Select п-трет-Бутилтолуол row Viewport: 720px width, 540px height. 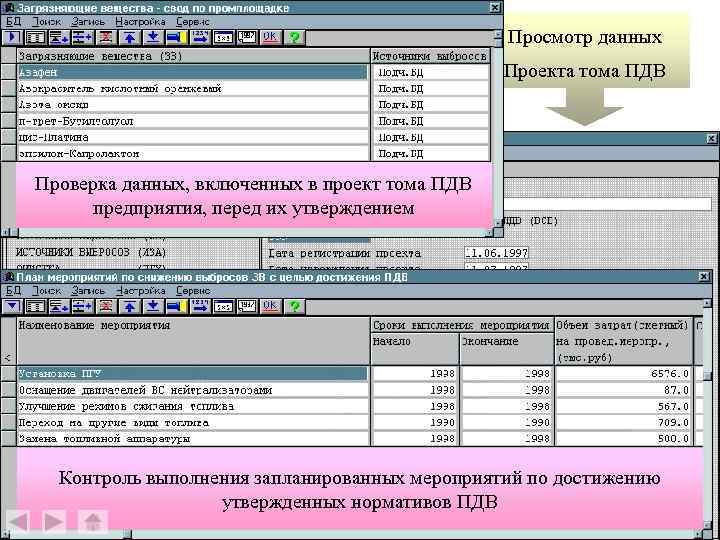click(193, 121)
